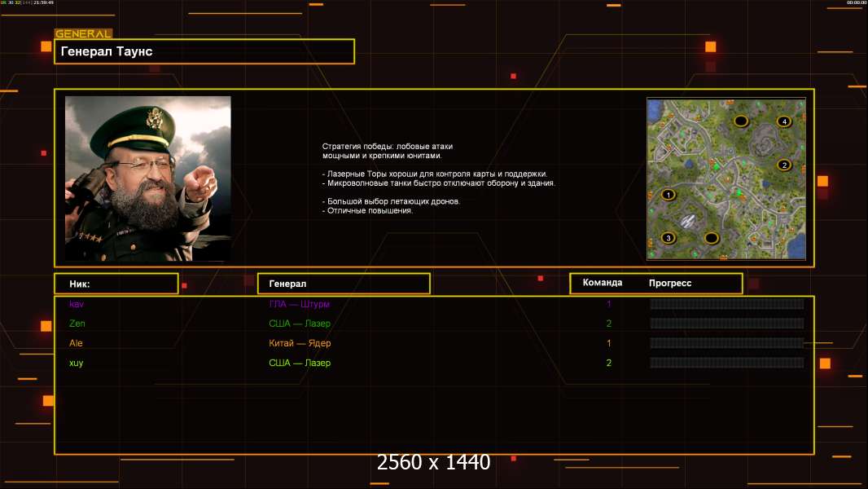Click the Прогресс column label

(x=670, y=283)
